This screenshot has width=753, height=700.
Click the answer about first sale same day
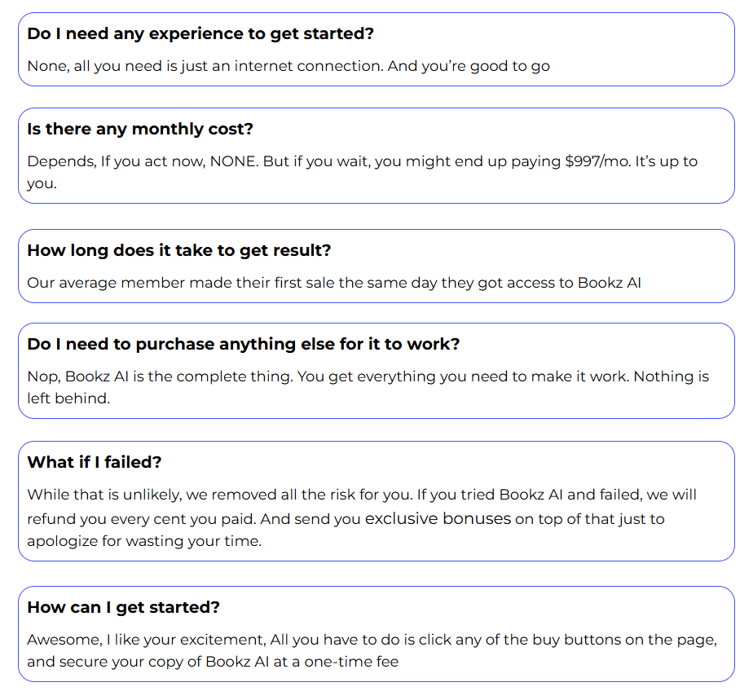[x=334, y=283]
